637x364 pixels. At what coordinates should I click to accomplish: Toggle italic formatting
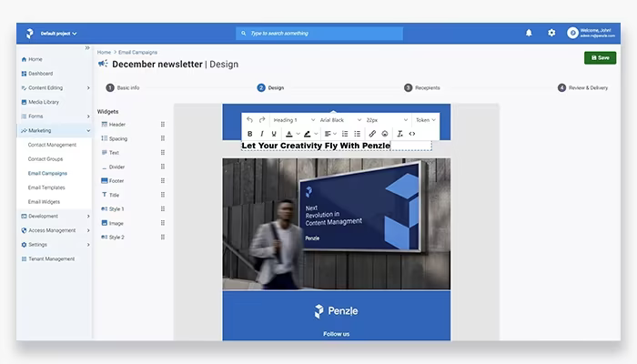point(262,134)
